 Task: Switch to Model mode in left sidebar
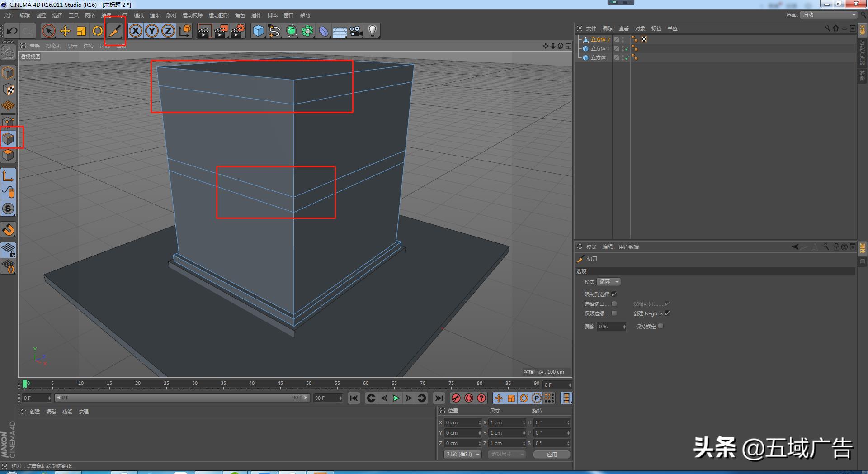[x=8, y=73]
